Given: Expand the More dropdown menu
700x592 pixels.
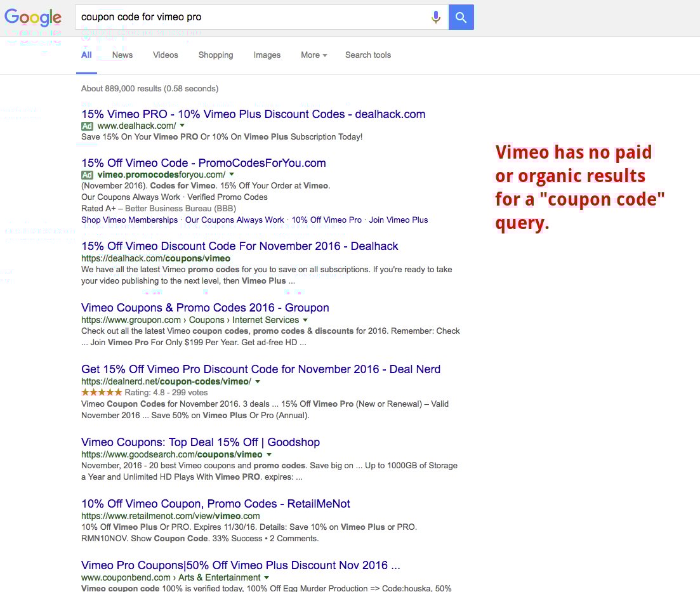Looking at the screenshot, I should click(x=314, y=55).
